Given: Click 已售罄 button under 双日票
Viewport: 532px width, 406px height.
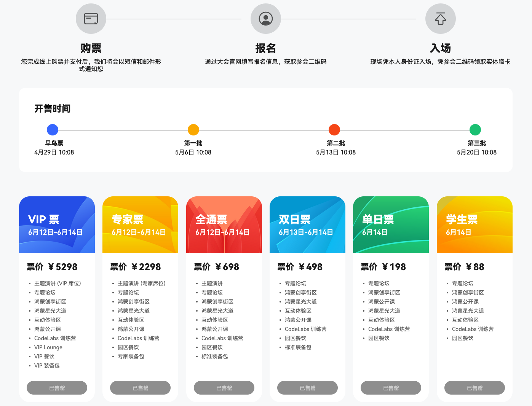Looking at the screenshot, I should click(307, 388).
